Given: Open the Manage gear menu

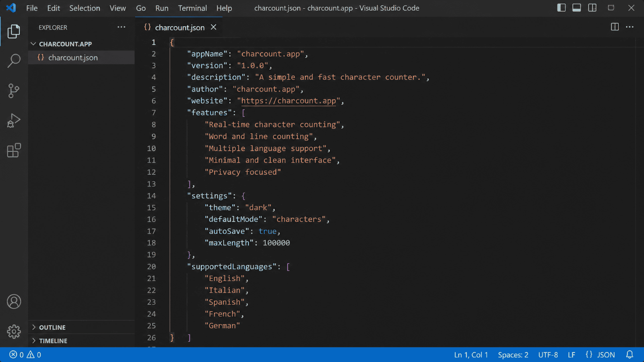Looking at the screenshot, I should coord(14,331).
